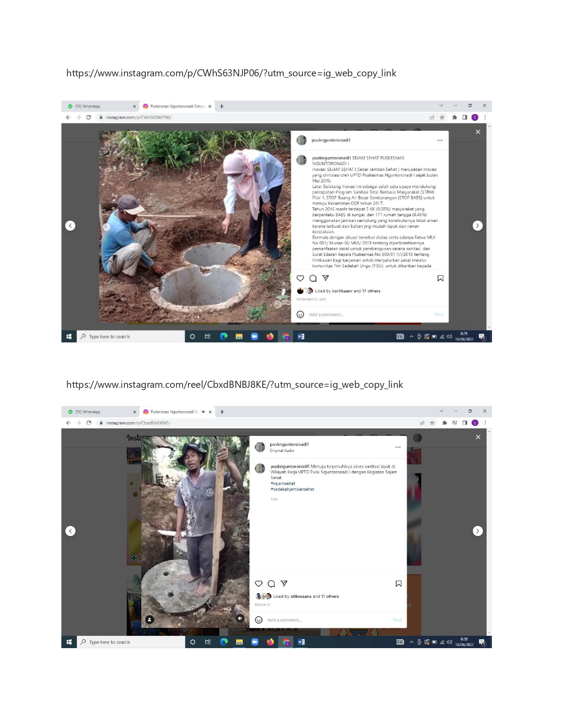563x728 pixels.
Task: Open Original Audio link on reel header
Action: 282,450
